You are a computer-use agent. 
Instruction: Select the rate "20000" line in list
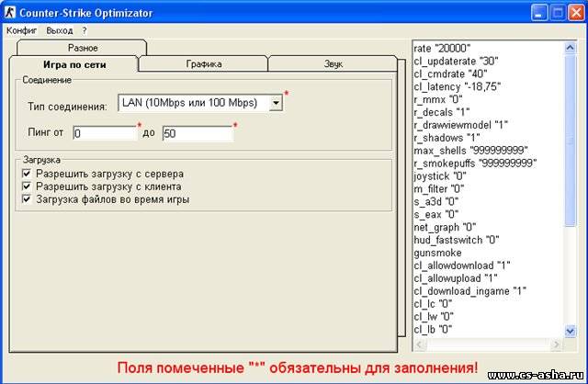(x=445, y=49)
